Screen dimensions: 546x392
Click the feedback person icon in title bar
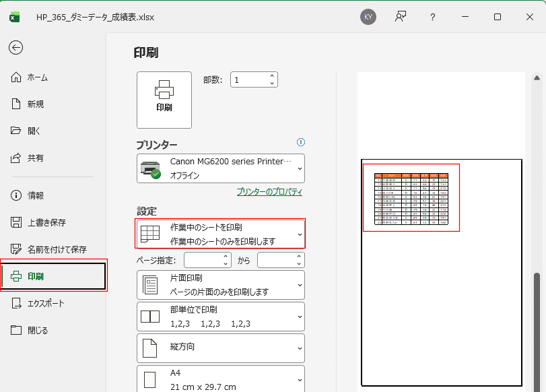401,17
